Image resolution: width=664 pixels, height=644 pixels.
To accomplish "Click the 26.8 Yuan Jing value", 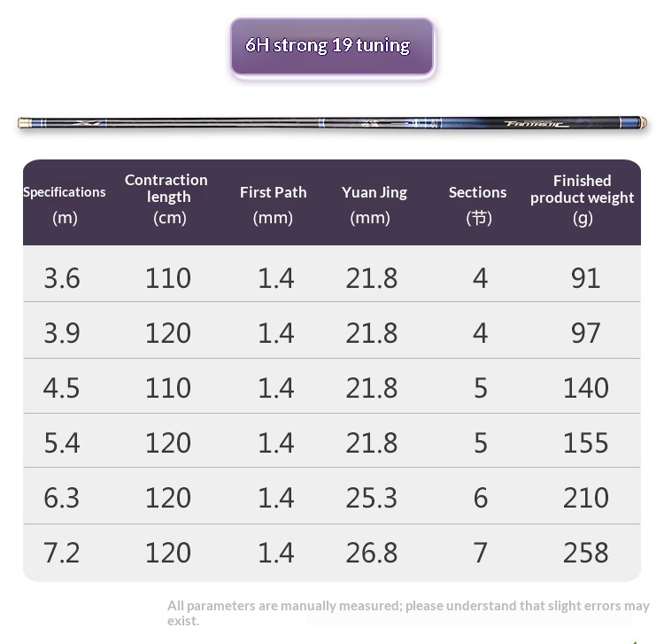I will pos(372,553).
